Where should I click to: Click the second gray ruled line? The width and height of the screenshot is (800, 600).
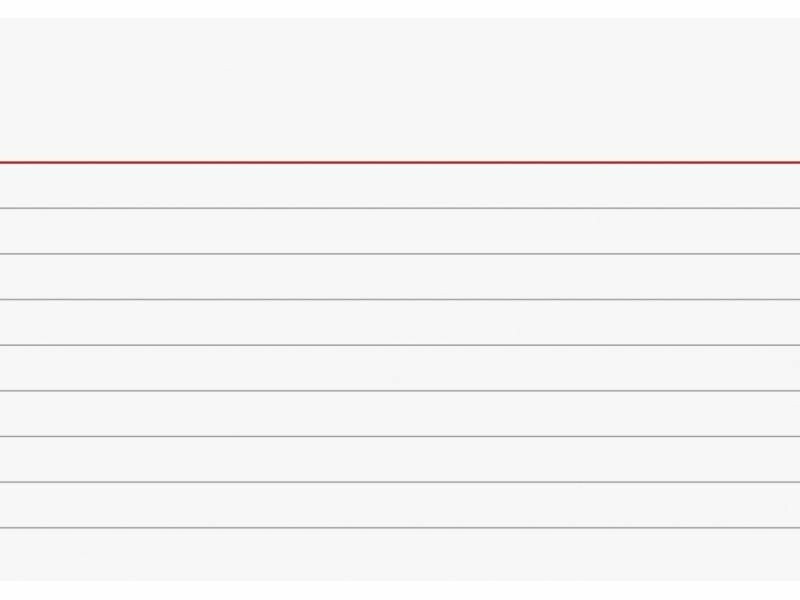[400, 254]
